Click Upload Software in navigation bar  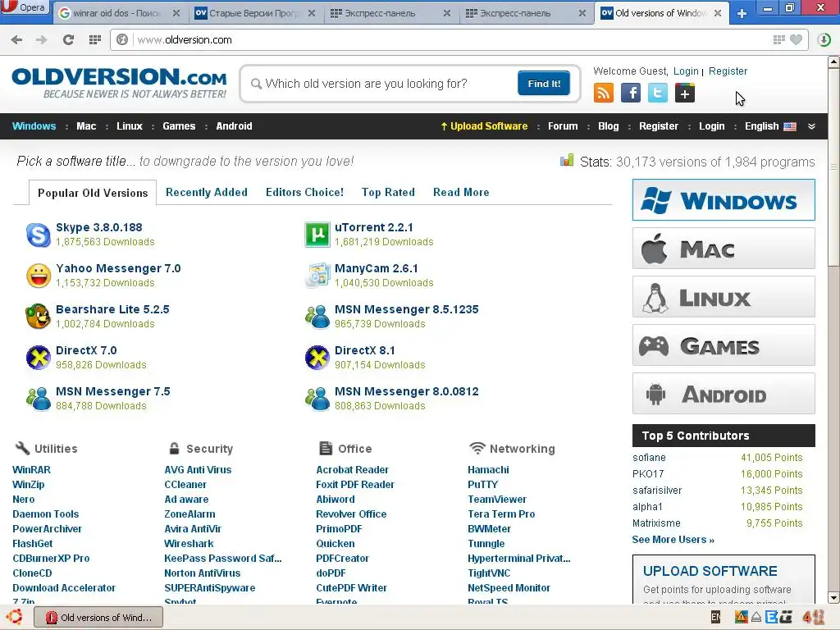(484, 126)
